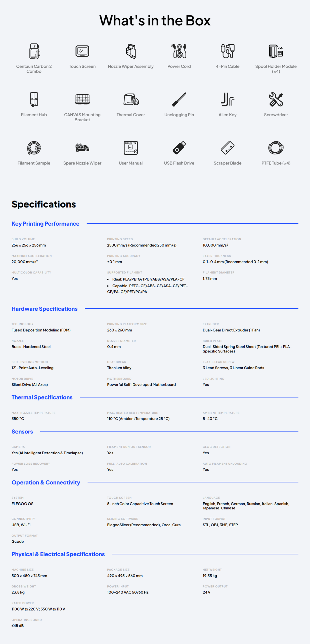
Task: Click the Physical & Electrical Specifications heading
Action: [x=58, y=554]
